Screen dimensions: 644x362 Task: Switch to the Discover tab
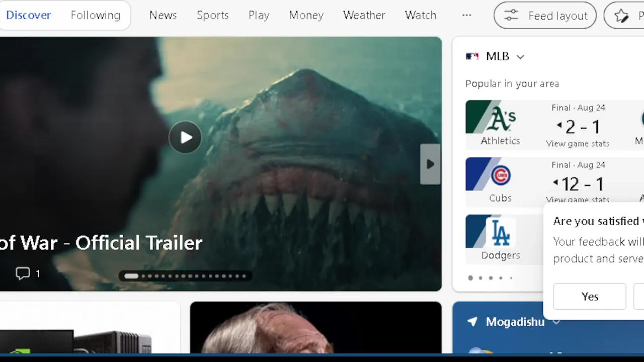28,15
